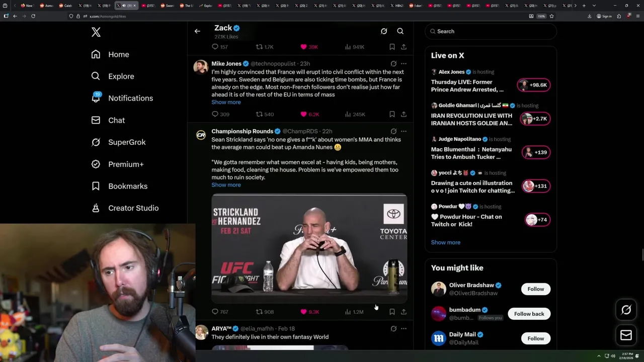Bookmark Championship Rounds post
This screenshot has width=644, height=362.
[392, 312]
